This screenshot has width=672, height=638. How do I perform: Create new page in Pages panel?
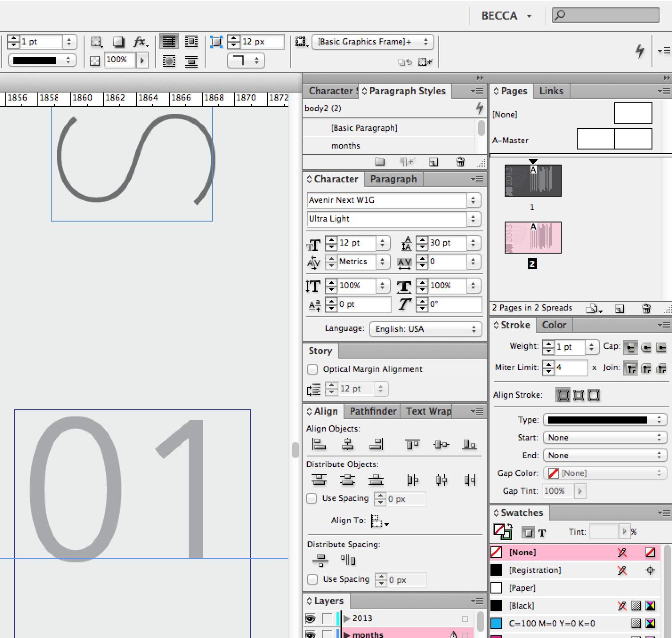click(x=619, y=308)
